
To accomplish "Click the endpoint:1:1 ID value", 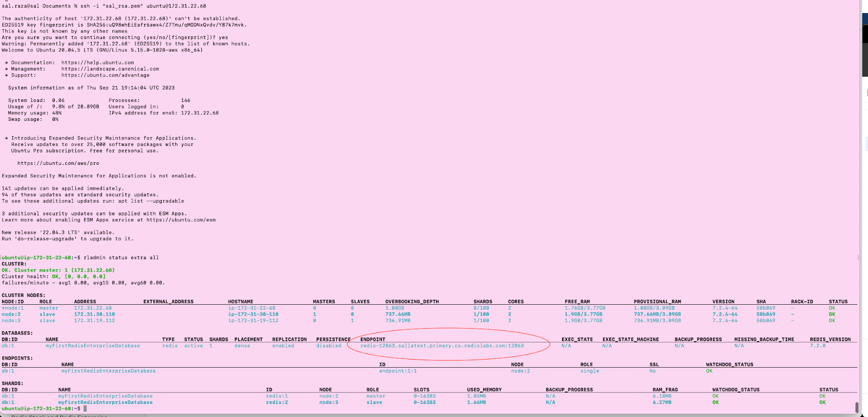I will pyautogui.click(x=398, y=371).
